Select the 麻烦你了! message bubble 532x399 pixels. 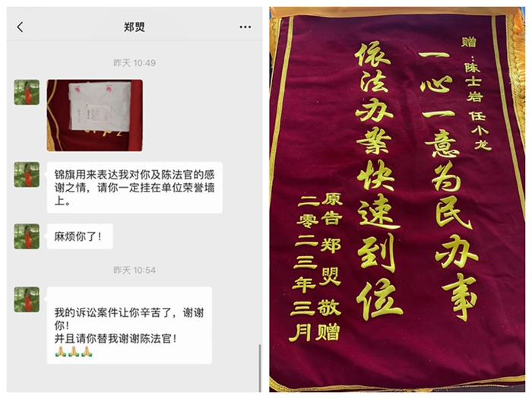(x=80, y=236)
